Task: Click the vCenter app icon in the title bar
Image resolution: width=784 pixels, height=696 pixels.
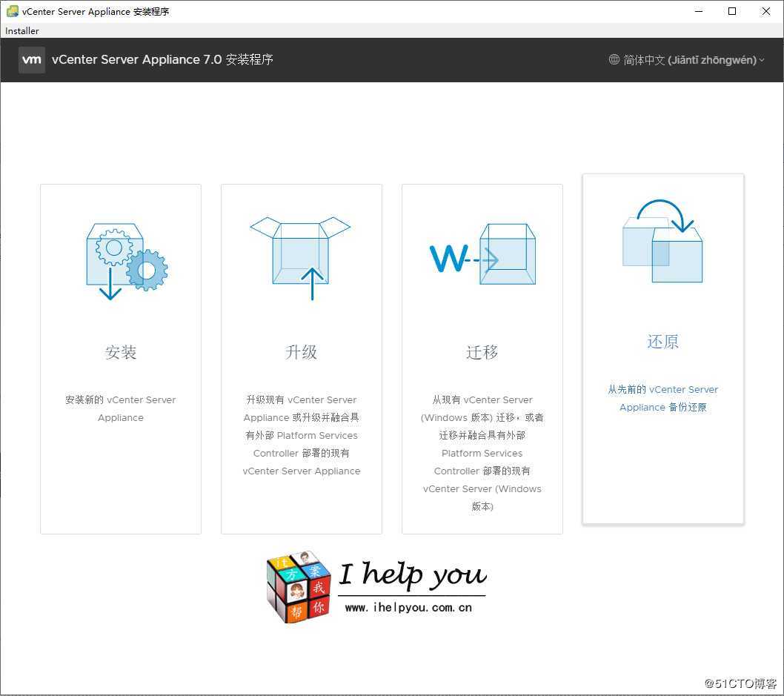Action: [13, 11]
